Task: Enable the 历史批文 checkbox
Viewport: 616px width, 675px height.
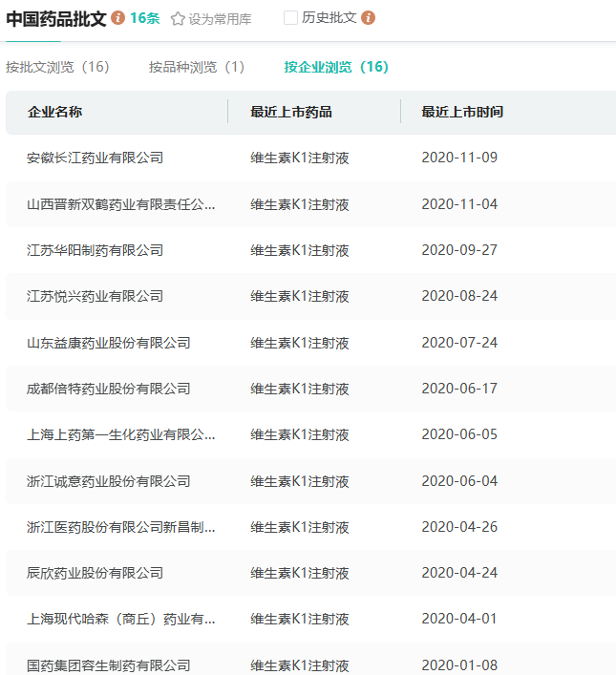Action: tap(290, 18)
